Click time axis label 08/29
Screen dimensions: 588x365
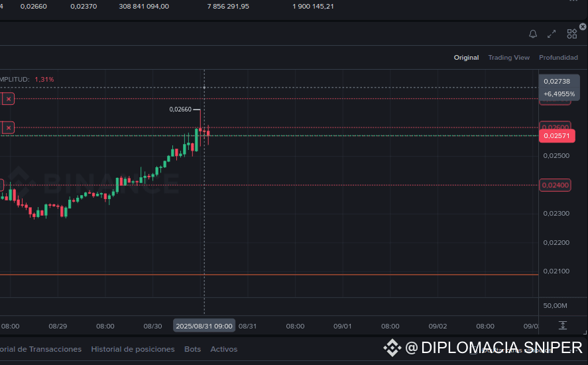(58, 326)
